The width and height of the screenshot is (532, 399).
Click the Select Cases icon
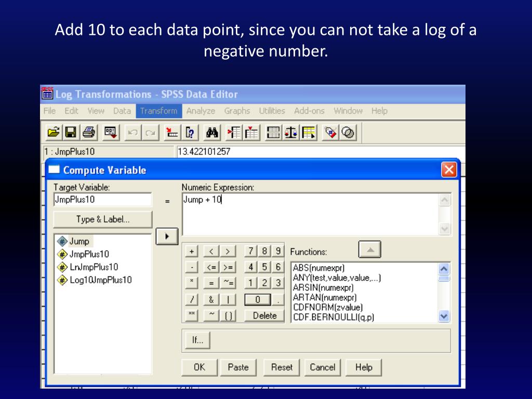(309, 132)
